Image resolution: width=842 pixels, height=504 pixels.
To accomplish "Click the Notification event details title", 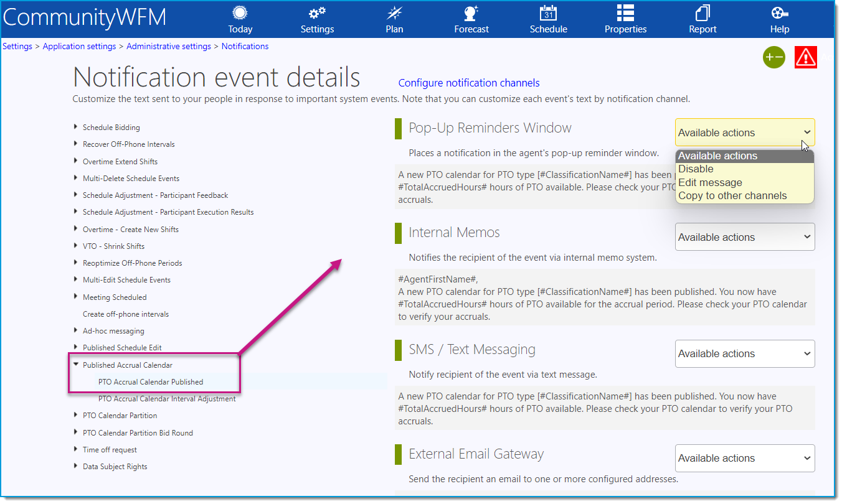I will pyautogui.click(x=217, y=77).
